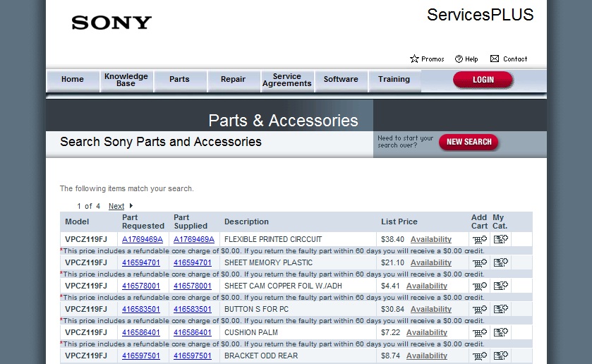Click the List Price column header
Screen dimensions: 592x364
[399, 222]
